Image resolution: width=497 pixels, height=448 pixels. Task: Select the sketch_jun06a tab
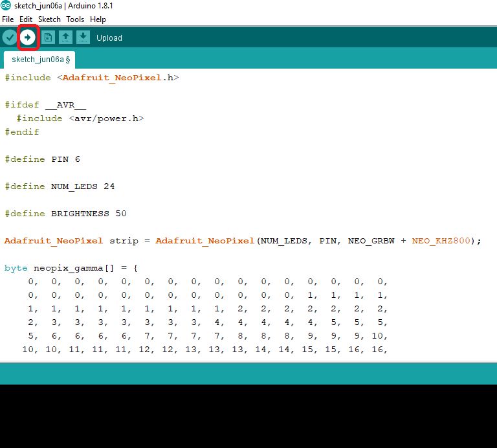39,60
